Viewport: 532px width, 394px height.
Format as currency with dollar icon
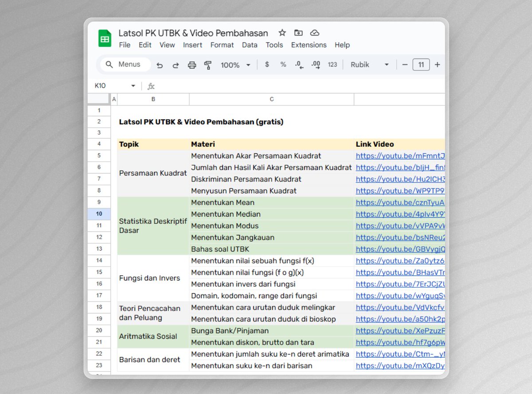pyautogui.click(x=267, y=64)
